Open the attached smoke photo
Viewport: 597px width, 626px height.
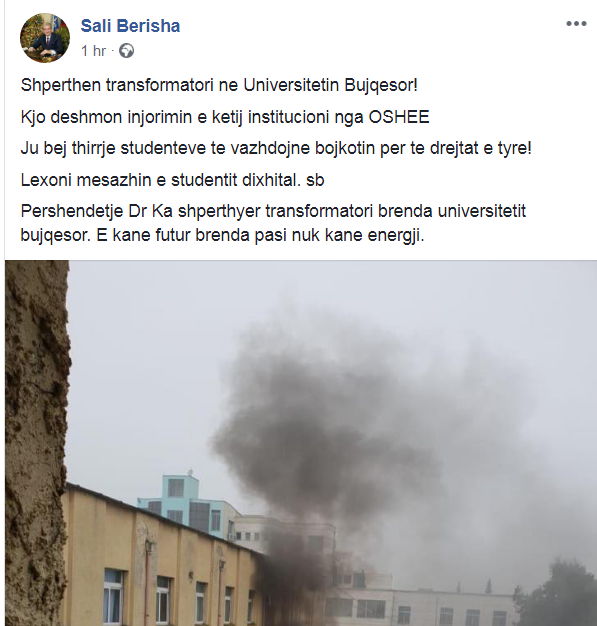coord(301,443)
